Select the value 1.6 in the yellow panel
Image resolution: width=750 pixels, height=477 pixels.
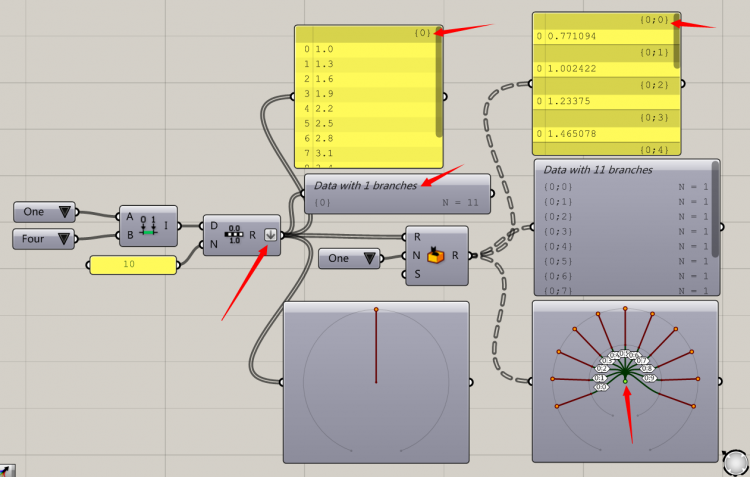(324, 79)
